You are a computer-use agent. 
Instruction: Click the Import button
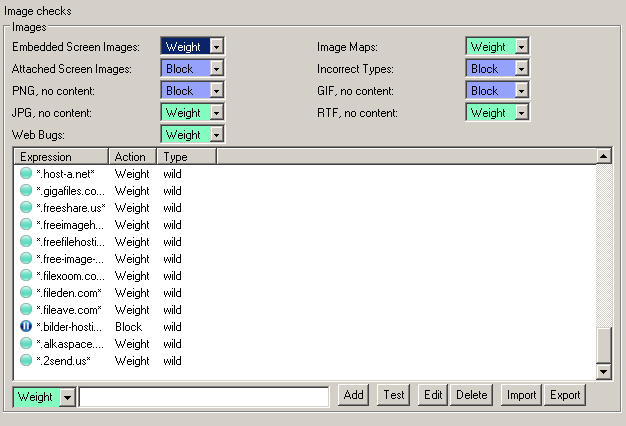[521, 395]
